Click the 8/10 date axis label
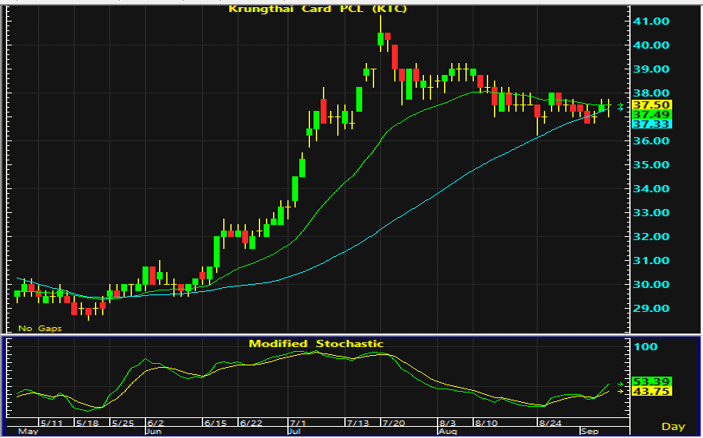Screen dimensions: 703x438 point(486,423)
